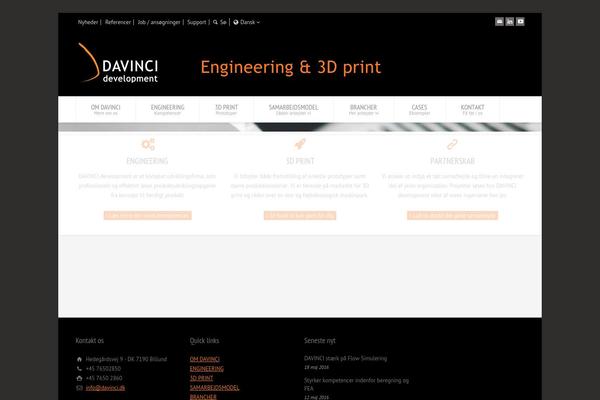Open the BRANCHER menu item
The height and width of the screenshot is (400, 600).
click(364, 109)
